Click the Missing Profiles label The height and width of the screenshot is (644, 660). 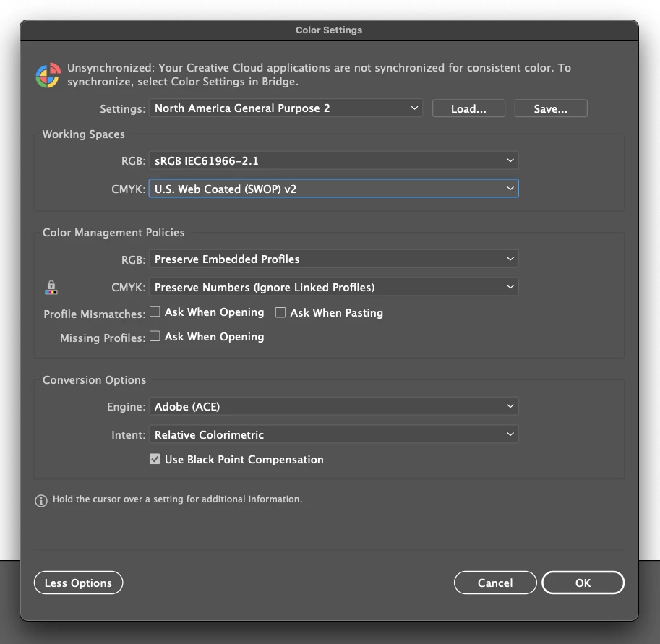point(103,338)
